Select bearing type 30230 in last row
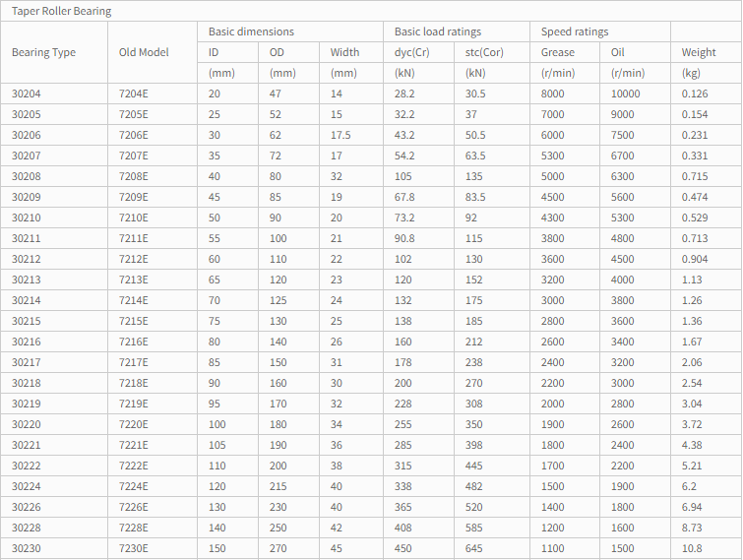The image size is (743, 560). point(27,548)
